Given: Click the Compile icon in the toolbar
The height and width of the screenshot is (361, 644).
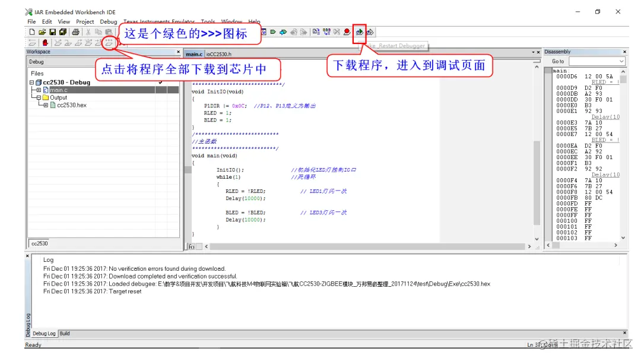Looking at the screenshot, I should click(316, 32).
